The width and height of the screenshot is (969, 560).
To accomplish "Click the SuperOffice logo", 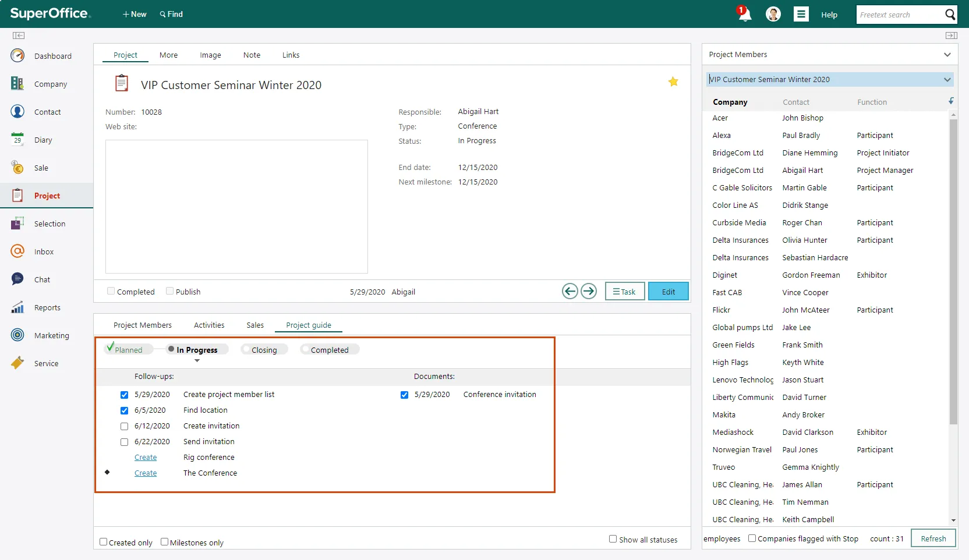I will (50, 13).
